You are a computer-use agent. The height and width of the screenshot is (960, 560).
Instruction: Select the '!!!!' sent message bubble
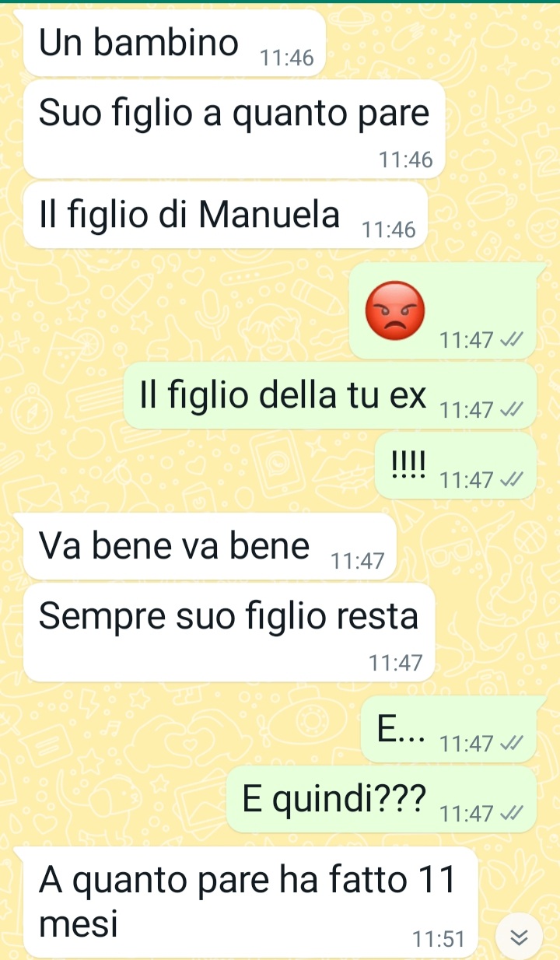(456, 465)
